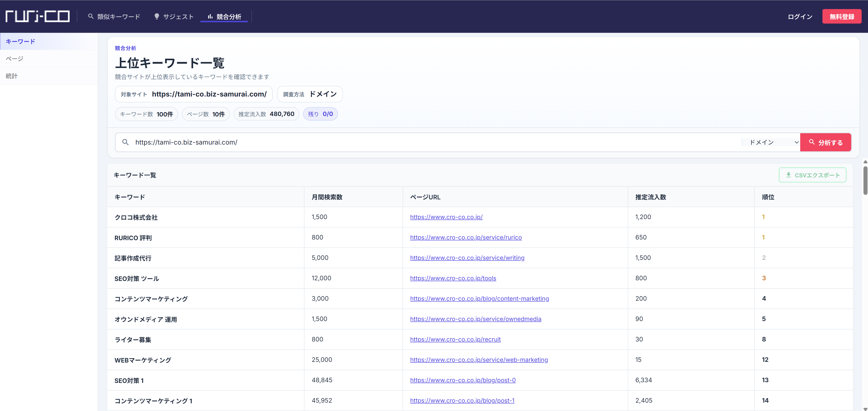868x411 pixels.
Task: Click the 25,000 monthly search value
Action: pyautogui.click(x=322, y=360)
